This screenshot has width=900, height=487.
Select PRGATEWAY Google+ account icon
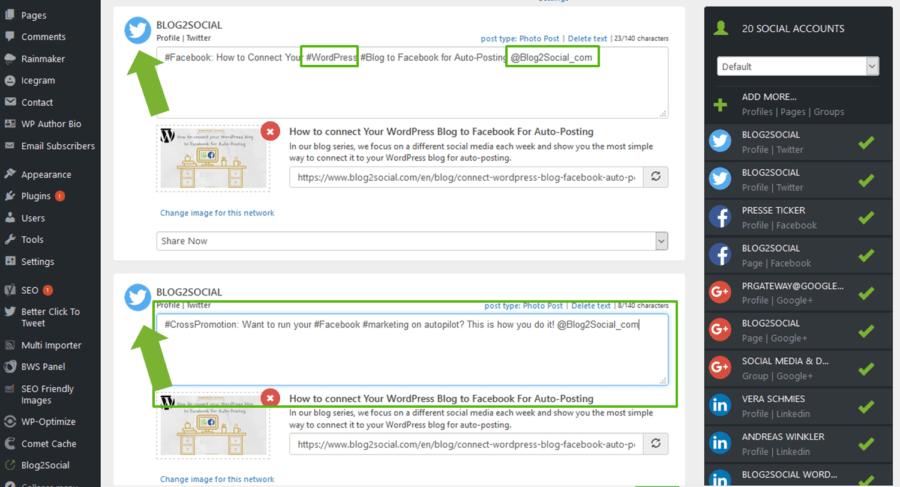point(720,293)
